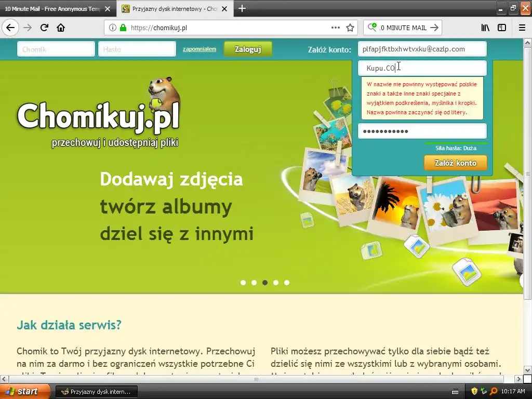Click the vertical scrollbar down arrow
The image size is (532, 399).
tap(527, 370)
